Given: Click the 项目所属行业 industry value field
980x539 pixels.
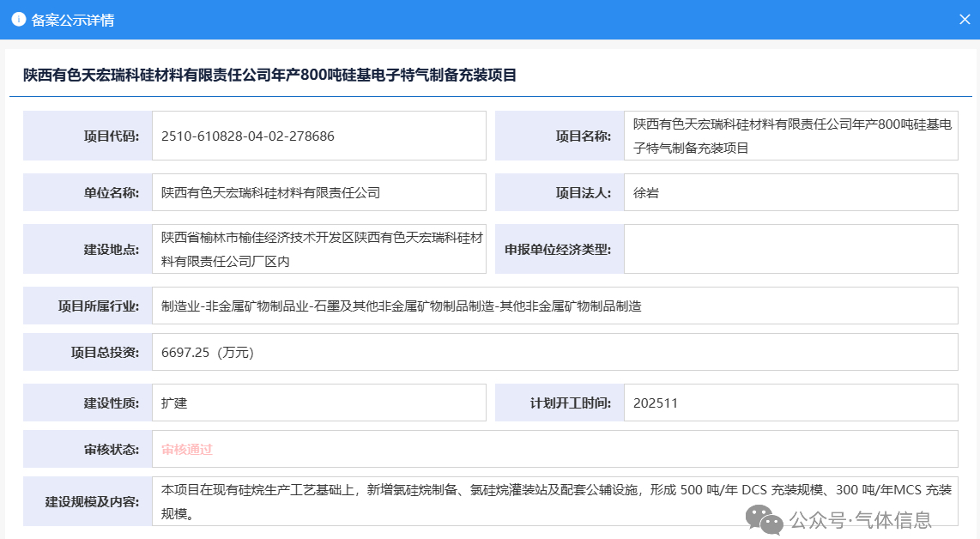Looking at the screenshot, I should pos(402,306).
